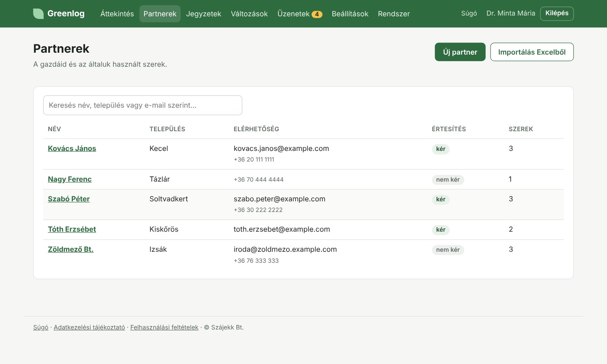Click Súgó in the top header
The height and width of the screenshot is (364, 607).
[x=469, y=13]
